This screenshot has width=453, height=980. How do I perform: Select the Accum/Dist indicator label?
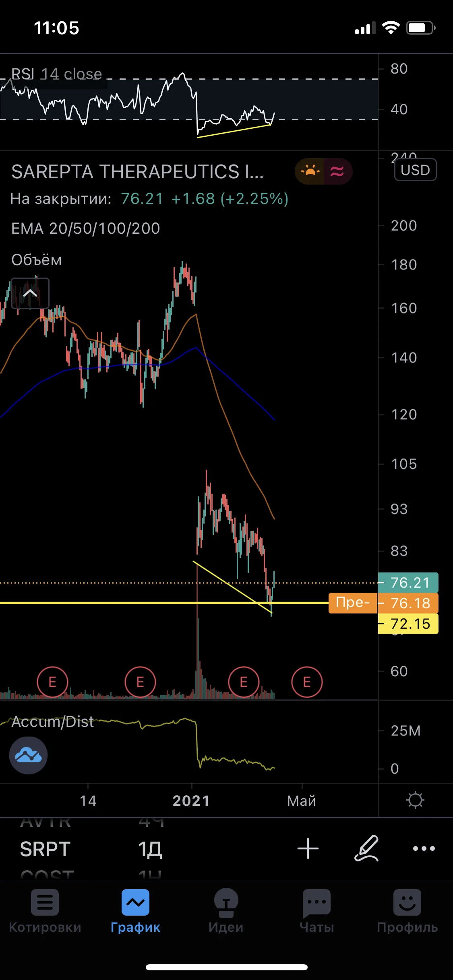coord(52,722)
